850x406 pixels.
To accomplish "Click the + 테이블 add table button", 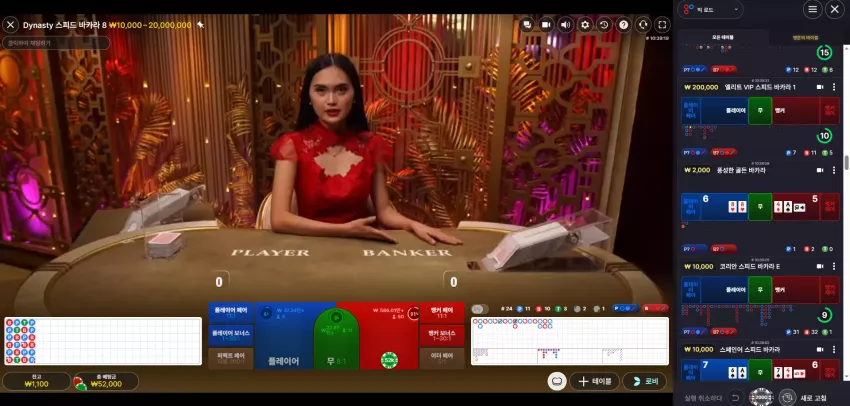I will [594, 381].
